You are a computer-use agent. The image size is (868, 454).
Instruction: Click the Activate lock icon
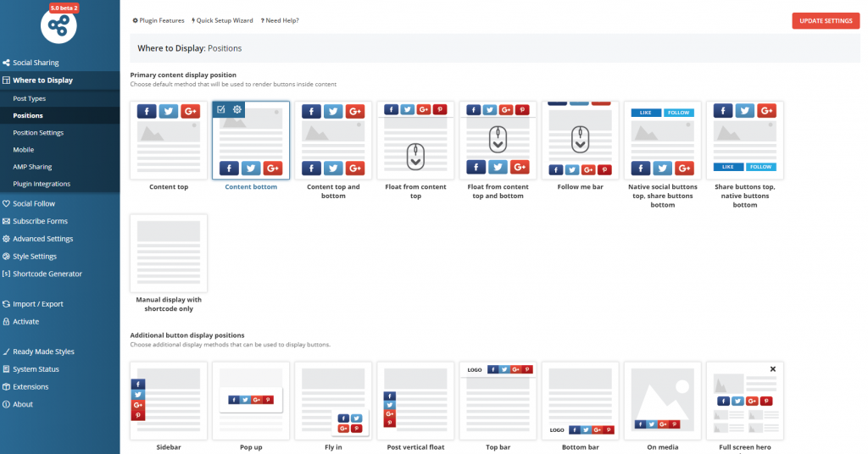pyautogui.click(x=7, y=322)
